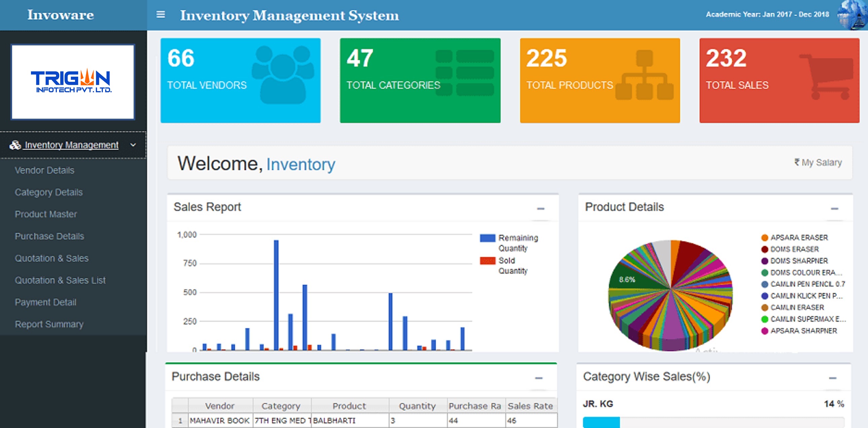The height and width of the screenshot is (428, 868).
Task: Click the Inventory Management menu header
Action: (73, 145)
